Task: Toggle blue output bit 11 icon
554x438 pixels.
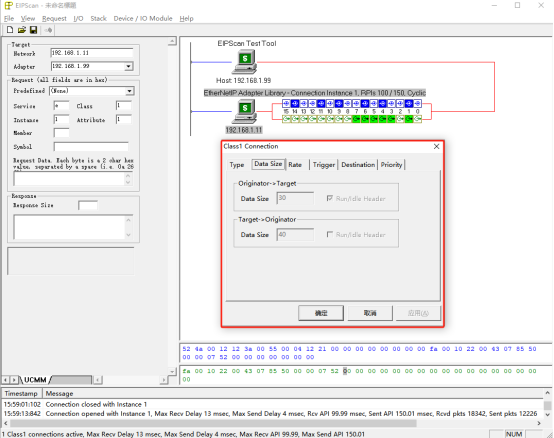Action: (x=321, y=103)
